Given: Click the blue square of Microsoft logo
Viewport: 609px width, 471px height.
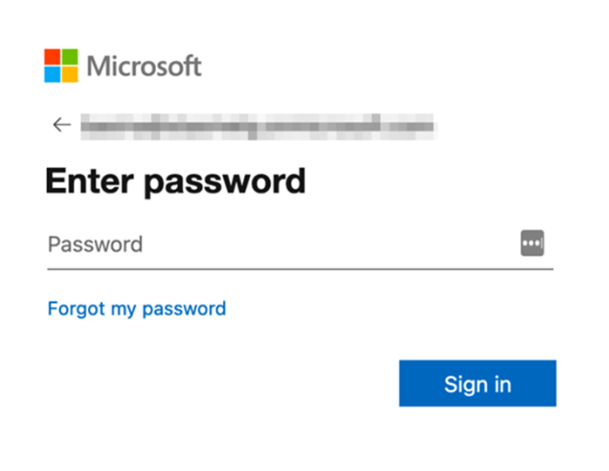Looking at the screenshot, I should click(x=52, y=75).
